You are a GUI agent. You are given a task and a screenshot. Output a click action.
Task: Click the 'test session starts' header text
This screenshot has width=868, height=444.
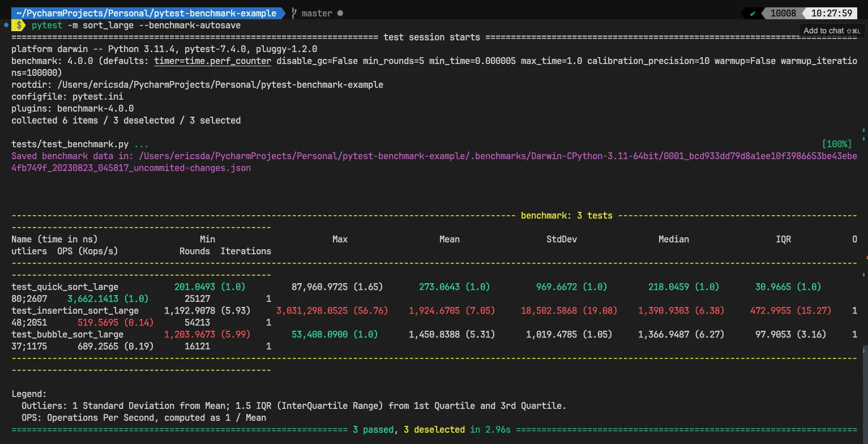431,37
